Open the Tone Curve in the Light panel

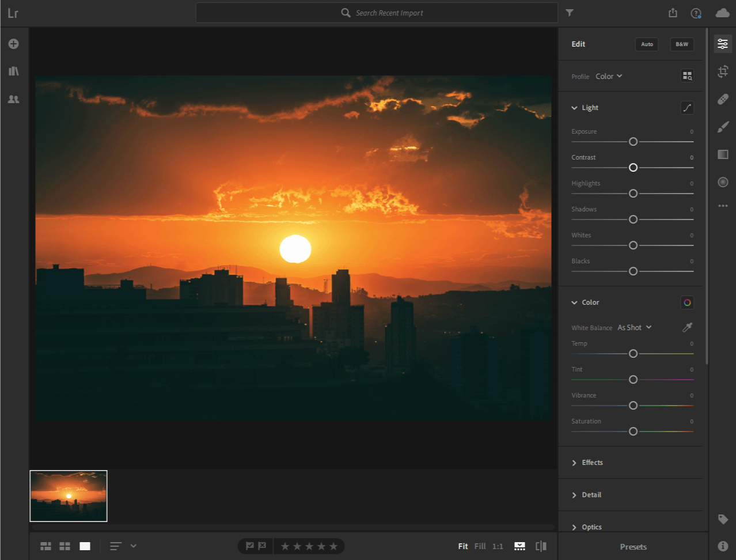point(686,107)
